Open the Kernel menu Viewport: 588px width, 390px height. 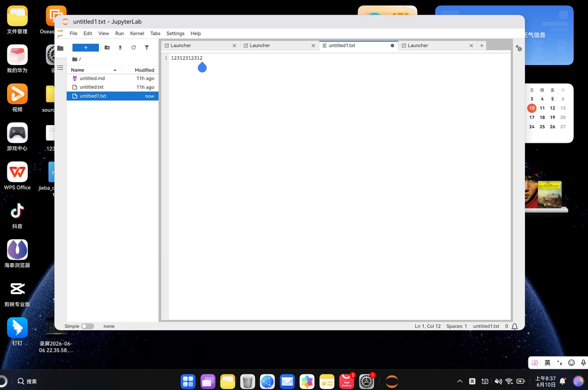(x=137, y=33)
